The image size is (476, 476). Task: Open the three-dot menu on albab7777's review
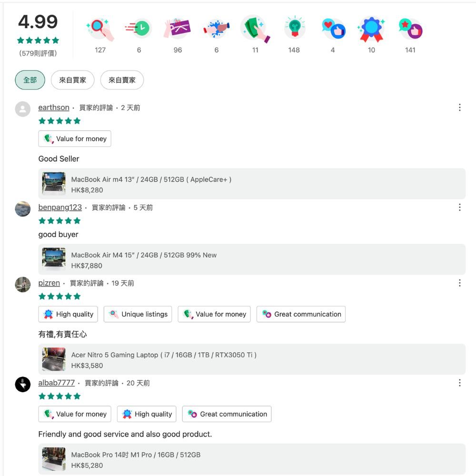(x=459, y=383)
